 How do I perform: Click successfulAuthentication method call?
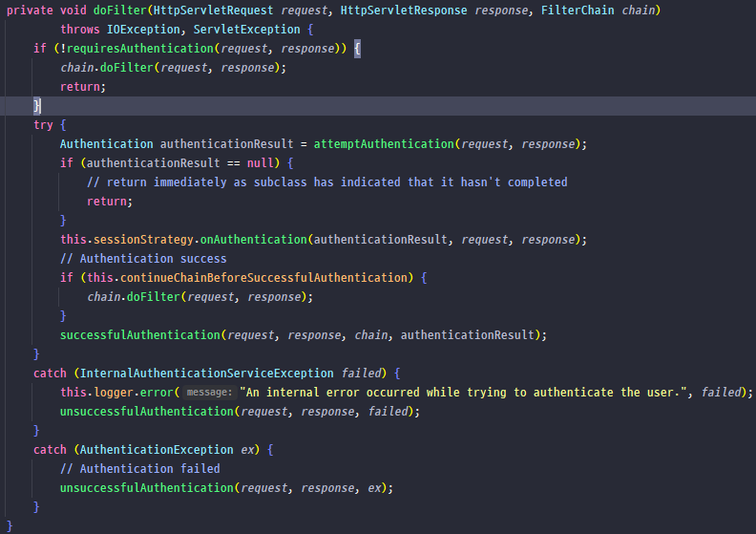(x=139, y=334)
